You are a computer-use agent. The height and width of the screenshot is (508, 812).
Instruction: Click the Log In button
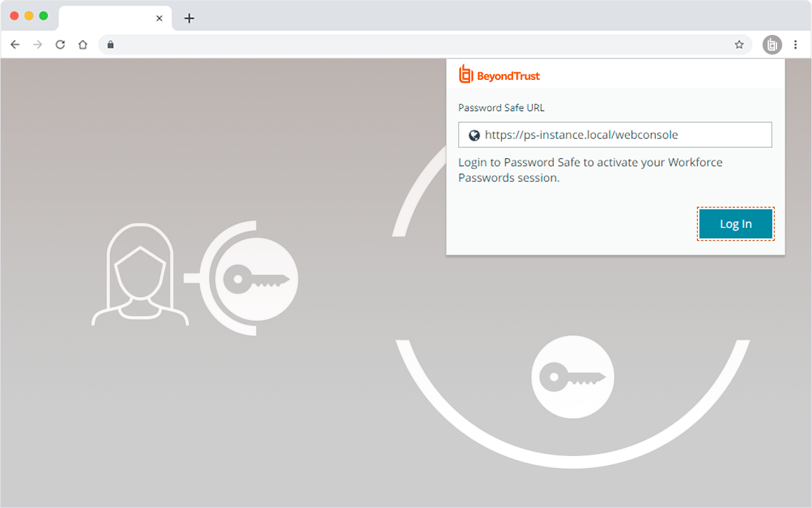click(x=735, y=224)
